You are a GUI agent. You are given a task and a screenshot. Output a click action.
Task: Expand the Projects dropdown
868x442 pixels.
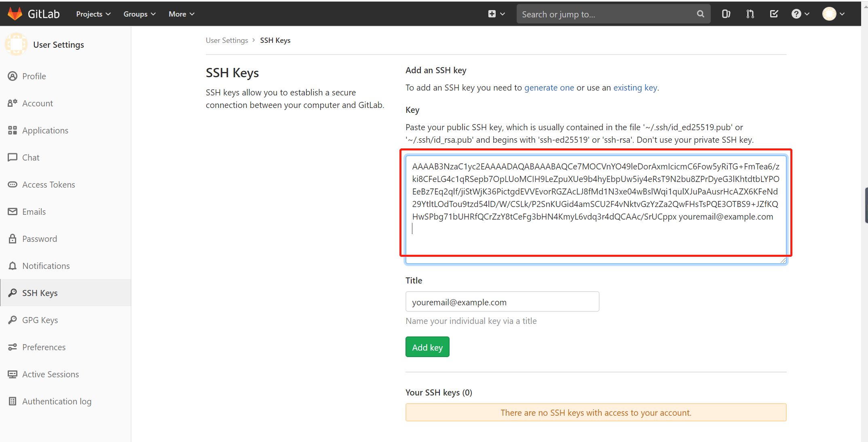(93, 14)
